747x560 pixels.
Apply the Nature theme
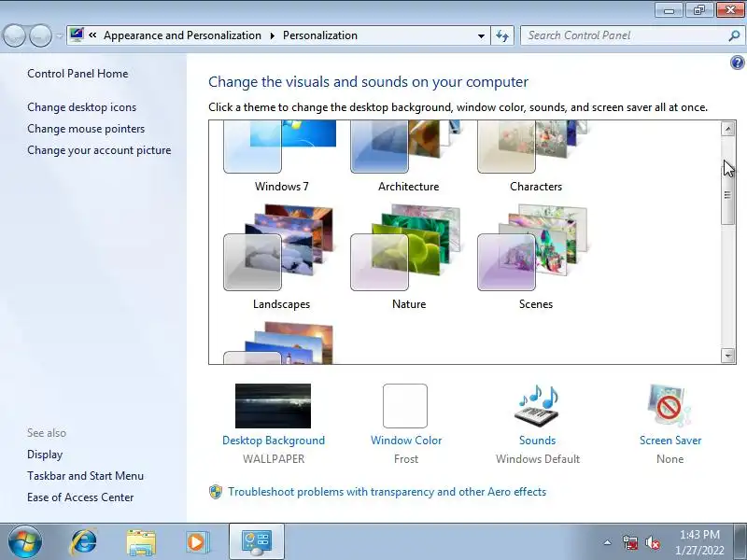click(x=408, y=258)
